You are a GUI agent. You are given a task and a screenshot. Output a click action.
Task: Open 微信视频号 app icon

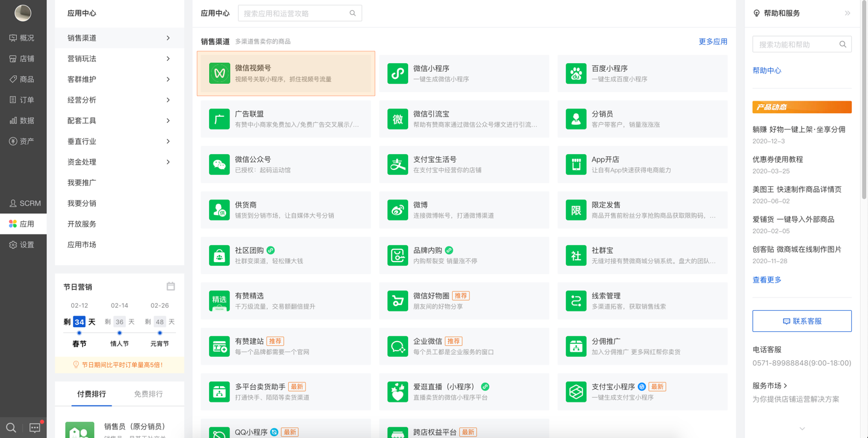[x=219, y=74]
